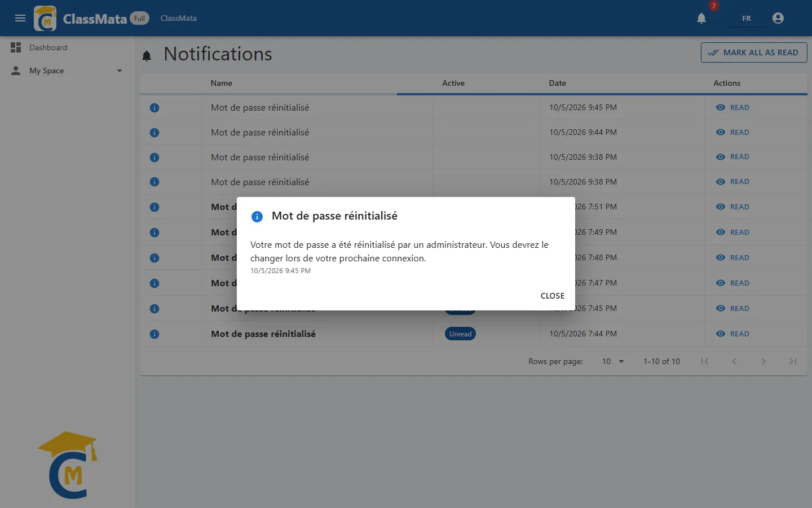This screenshot has height=508, width=812.
Task: Click info icon of 7:47 PM notification
Action: pos(155,283)
